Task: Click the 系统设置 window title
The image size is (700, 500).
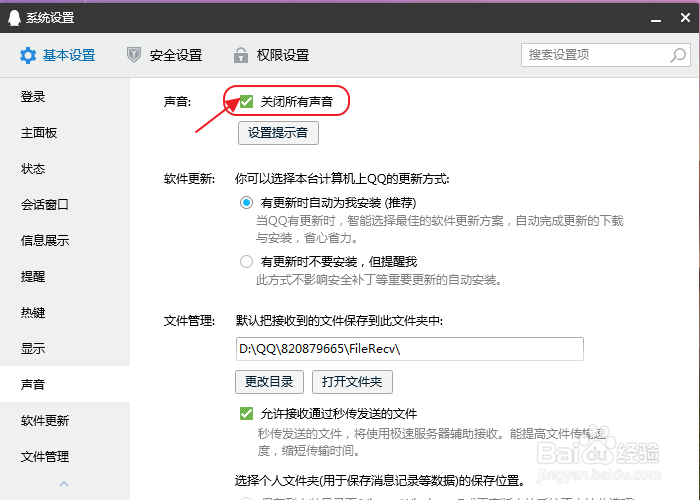Action: (50, 18)
